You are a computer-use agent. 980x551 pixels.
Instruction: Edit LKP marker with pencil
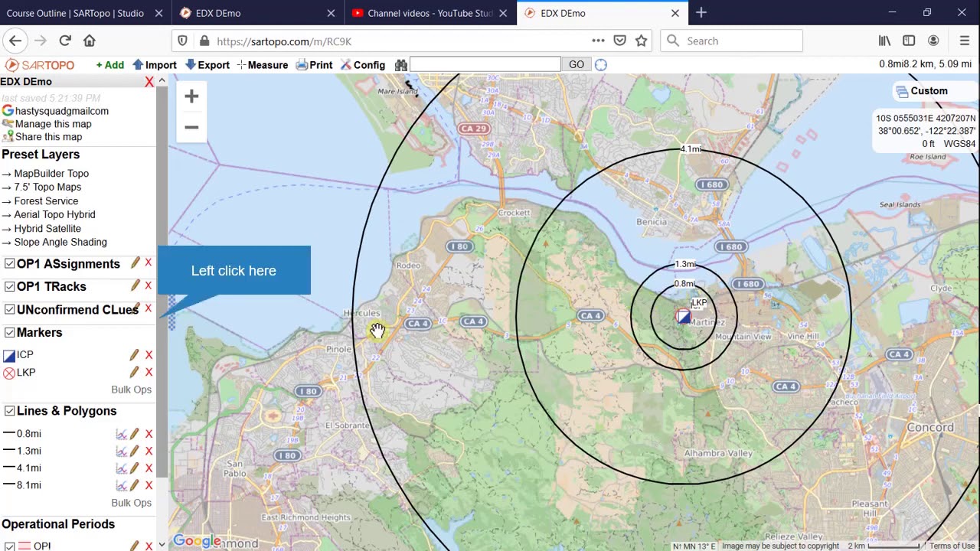tap(135, 372)
